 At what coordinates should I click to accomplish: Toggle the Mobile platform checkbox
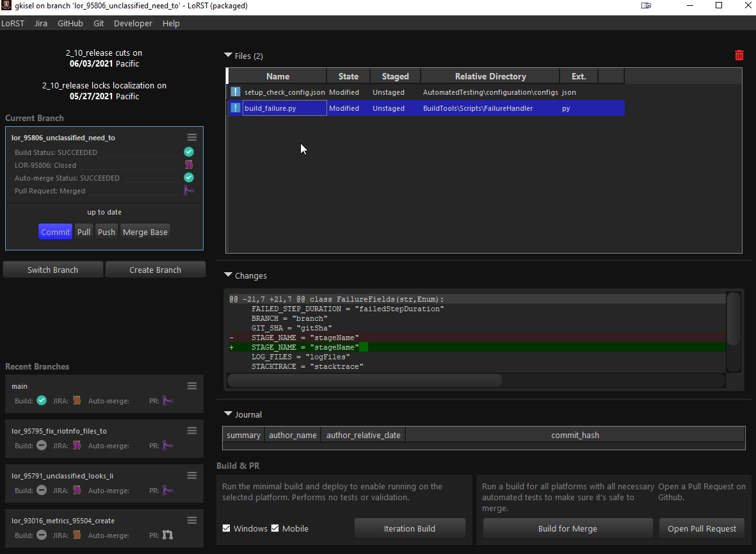275,528
